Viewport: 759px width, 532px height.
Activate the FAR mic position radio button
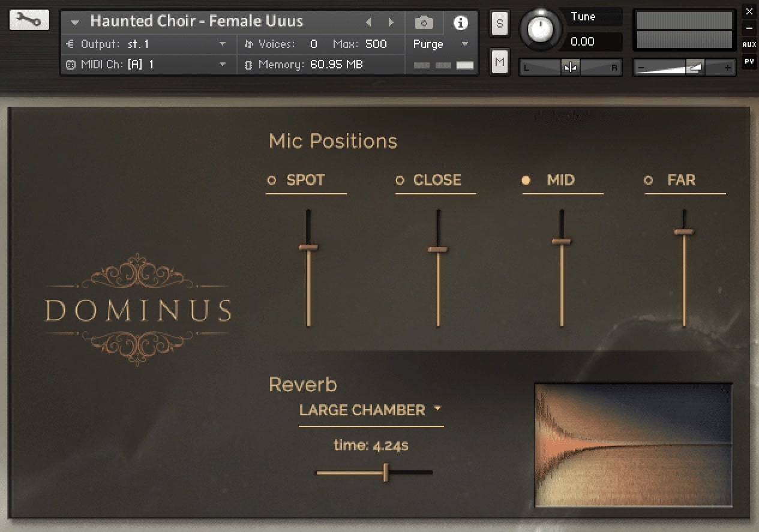tap(648, 180)
